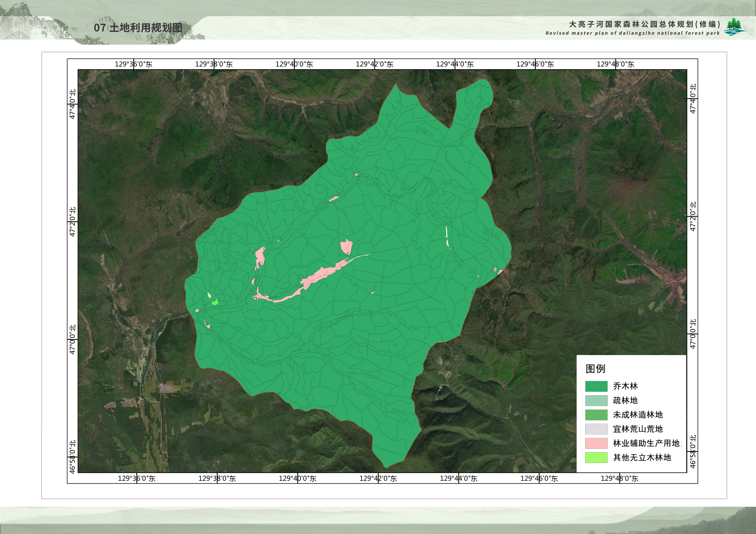This screenshot has width=756, height=534.
Task: Click the 疏林地 pale green legend swatch
Action: tap(596, 400)
